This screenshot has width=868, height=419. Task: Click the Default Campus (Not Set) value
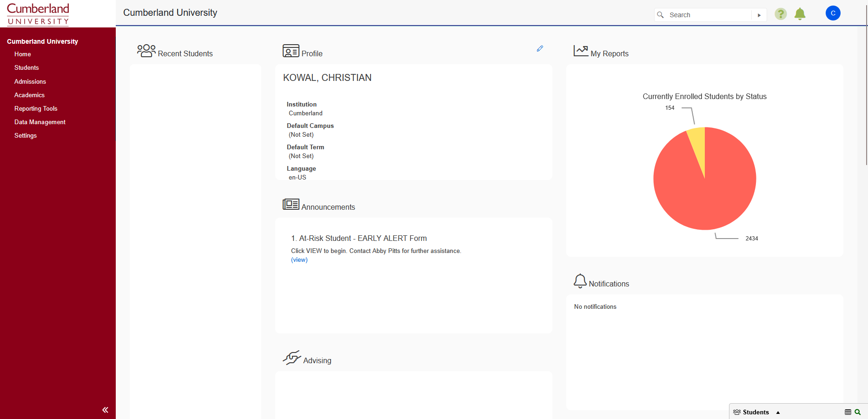[301, 134]
